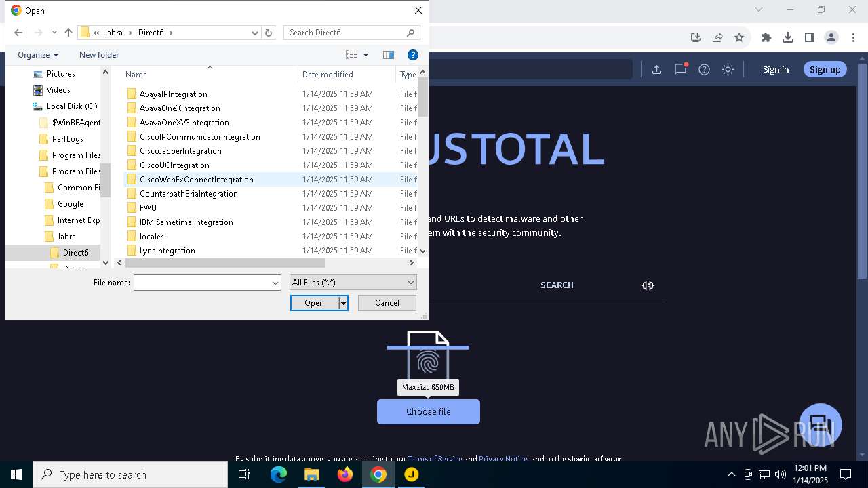Image resolution: width=868 pixels, height=488 pixels.
Task: Select LyncIntegration folder
Action: pos(167,251)
